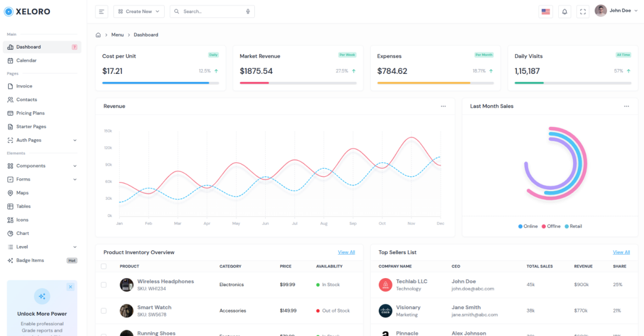Expand the Components sidebar section
Screen dimensions: 644x336
pyautogui.click(x=42, y=166)
